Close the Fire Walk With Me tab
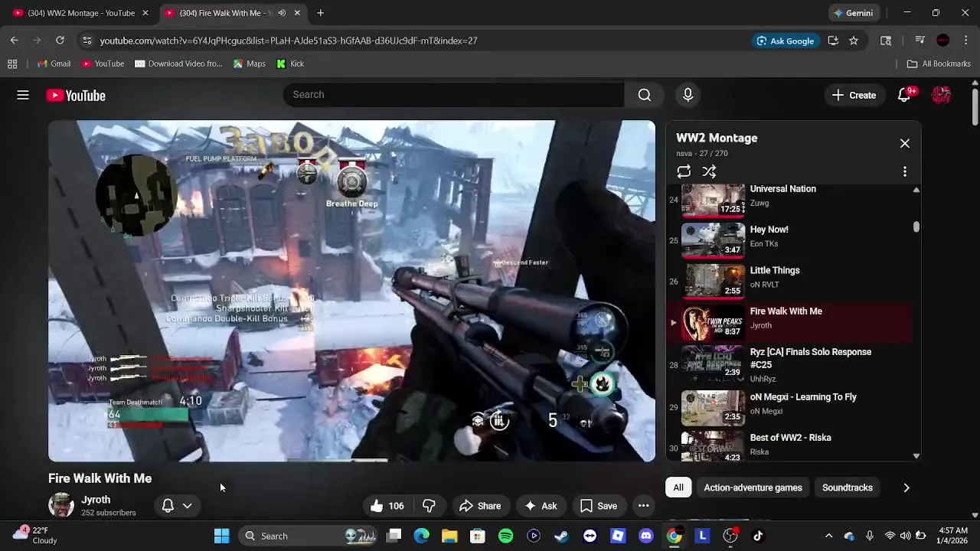 (297, 13)
